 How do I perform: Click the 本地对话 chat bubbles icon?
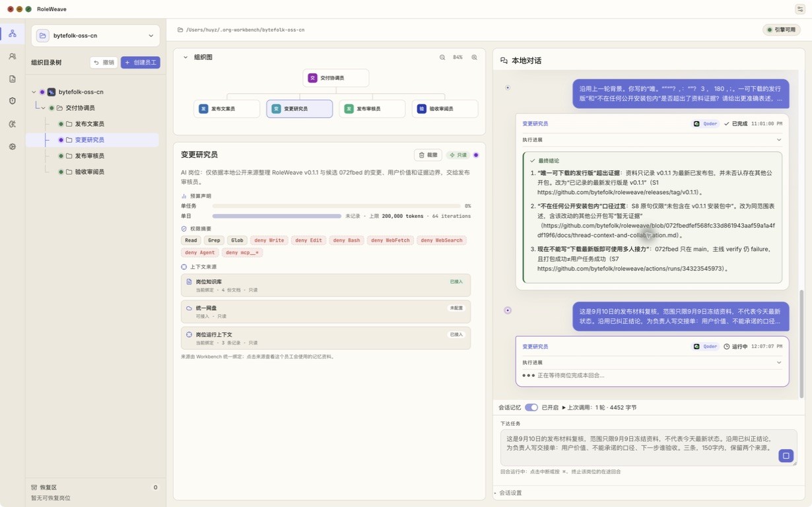click(x=504, y=61)
